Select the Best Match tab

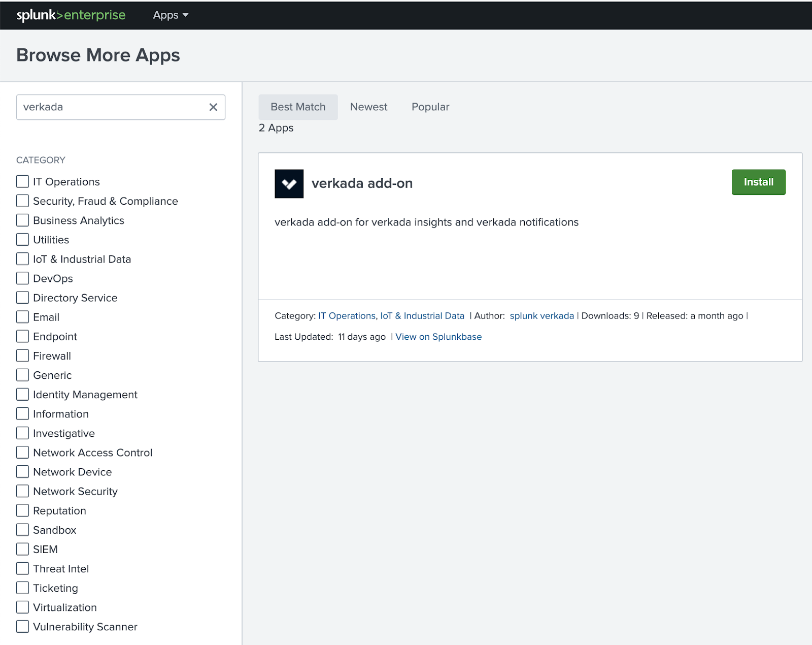[x=298, y=107]
